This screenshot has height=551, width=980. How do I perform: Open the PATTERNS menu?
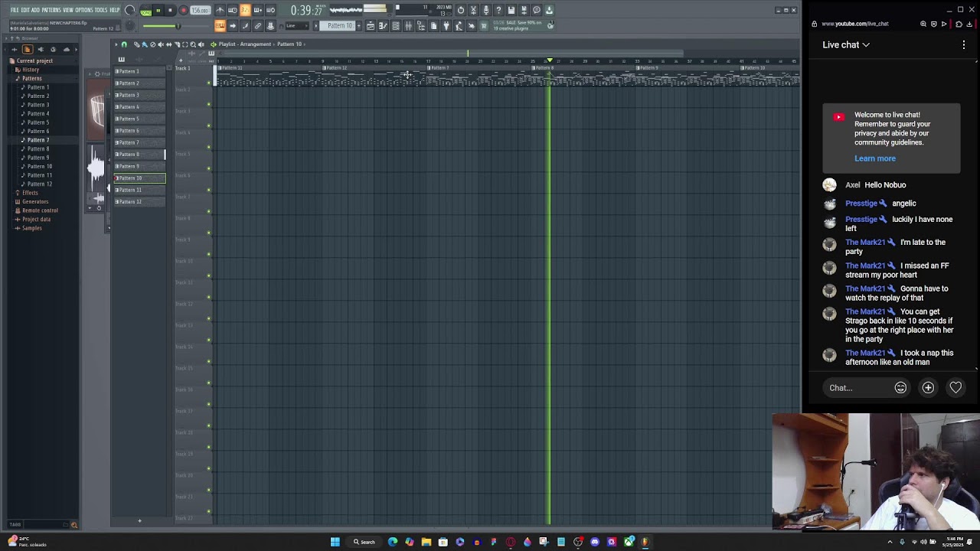51,10
